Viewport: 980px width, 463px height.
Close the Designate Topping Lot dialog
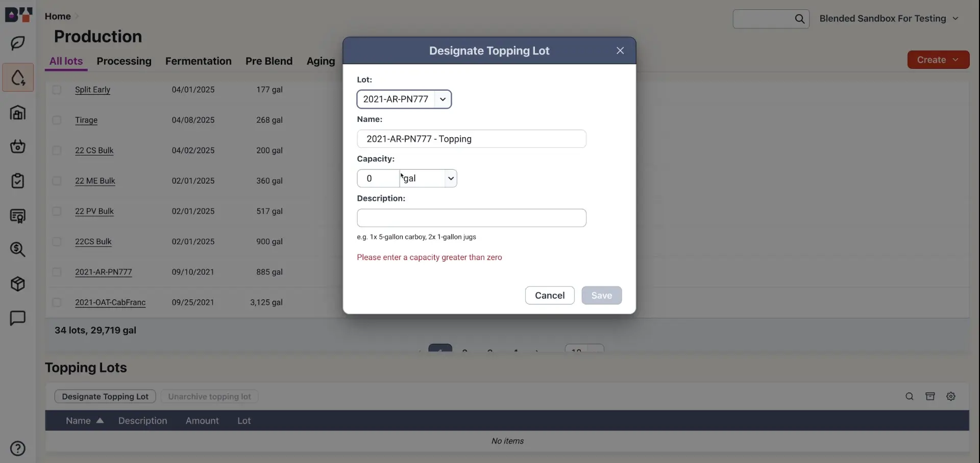pos(620,50)
